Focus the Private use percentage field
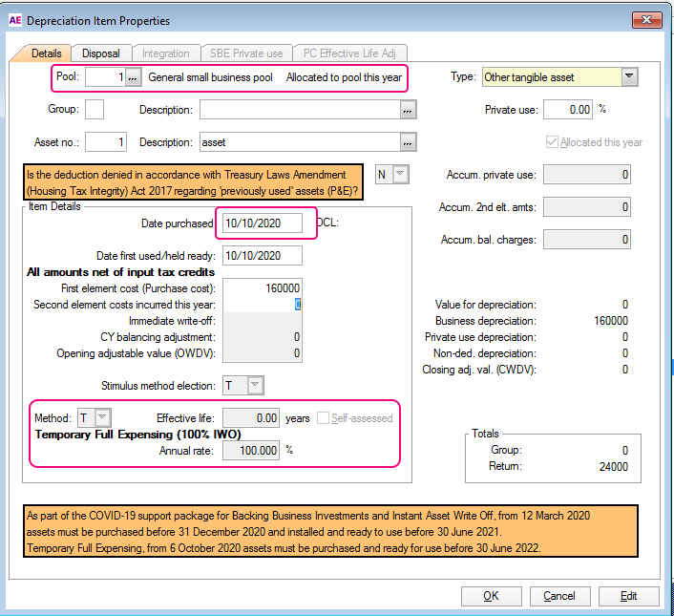 [x=567, y=110]
